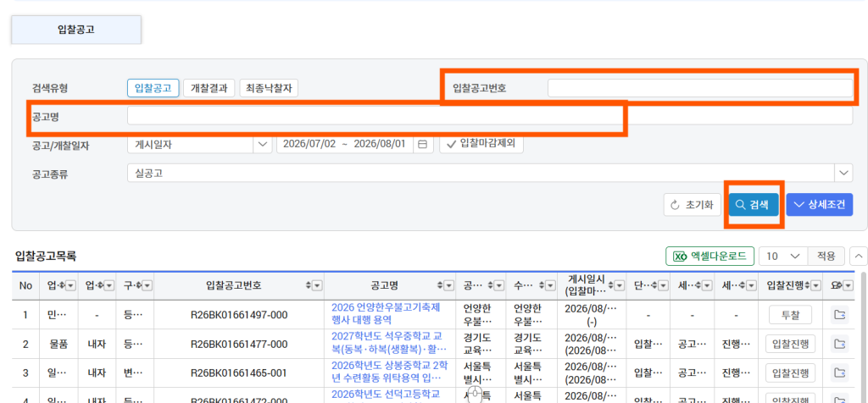Select 개찰결과 search type
Screen dimensions: 868x403
tap(209, 88)
